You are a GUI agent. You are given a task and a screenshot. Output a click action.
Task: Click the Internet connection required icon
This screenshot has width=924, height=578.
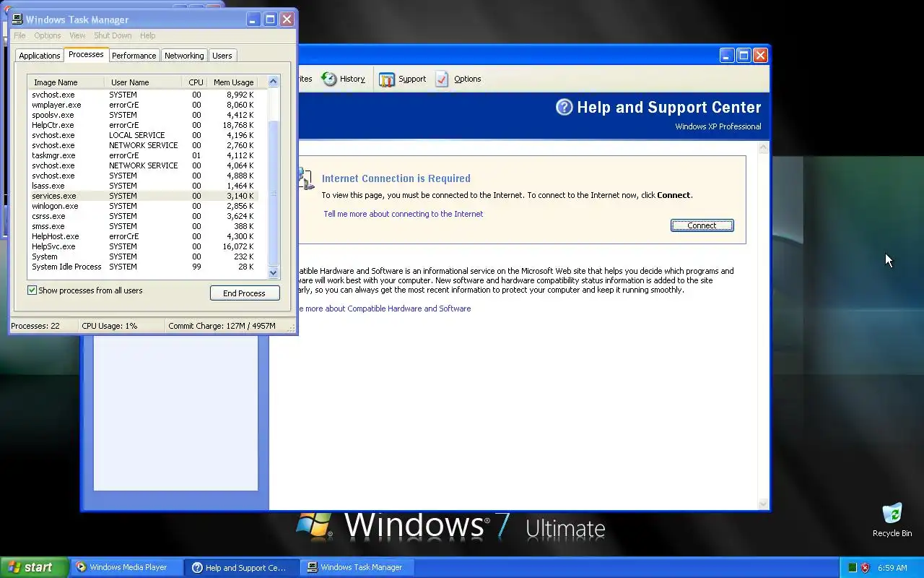click(x=306, y=178)
